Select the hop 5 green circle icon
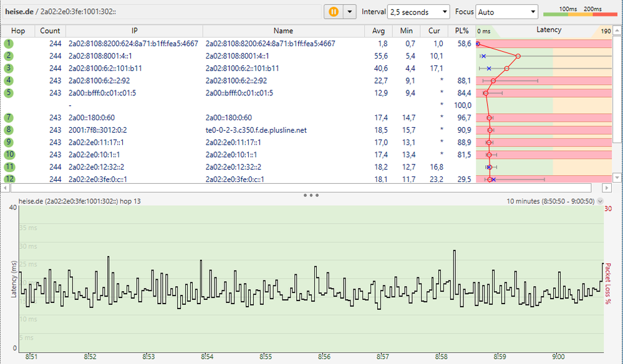 [9, 93]
